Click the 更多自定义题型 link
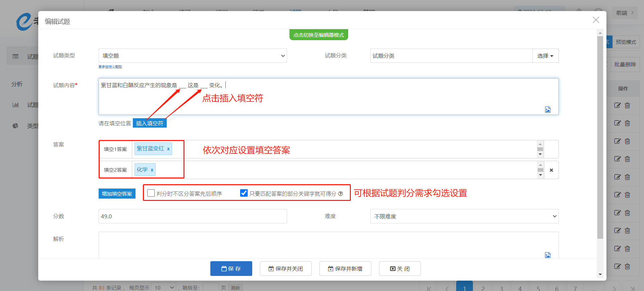This screenshot has width=644, height=291. [110, 67]
